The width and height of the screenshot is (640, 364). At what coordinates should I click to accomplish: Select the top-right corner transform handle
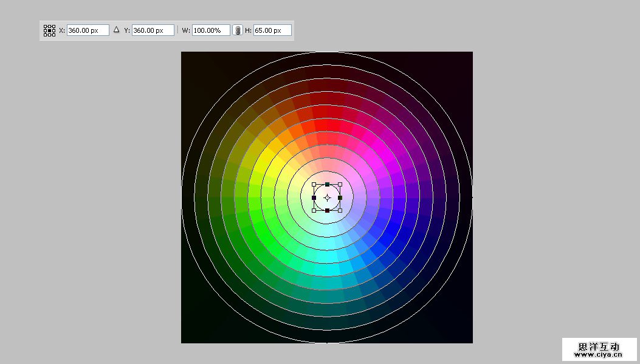pos(340,184)
